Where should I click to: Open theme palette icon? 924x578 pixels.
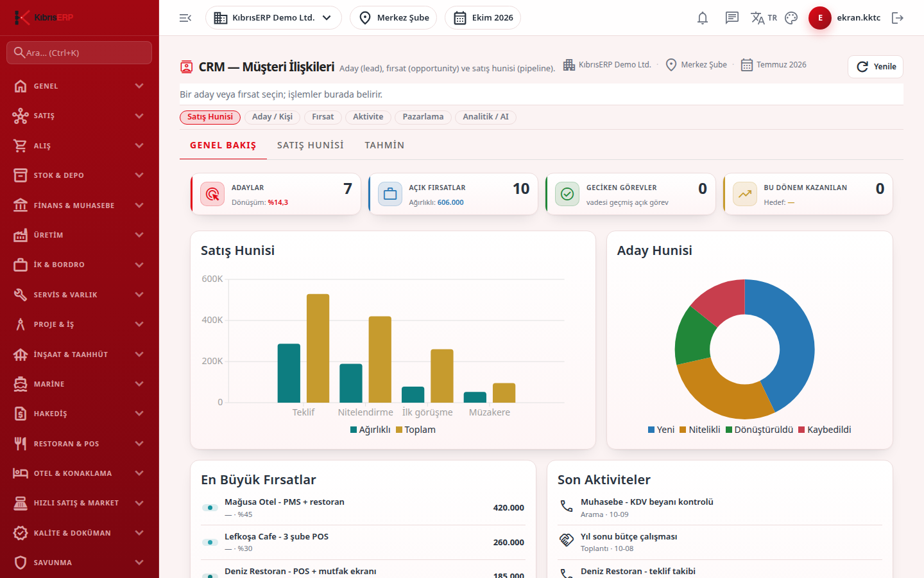pyautogui.click(x=791, y=18)
